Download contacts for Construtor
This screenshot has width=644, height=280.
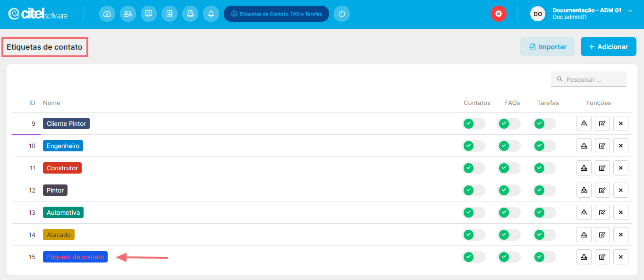click(x=584, y=168)
